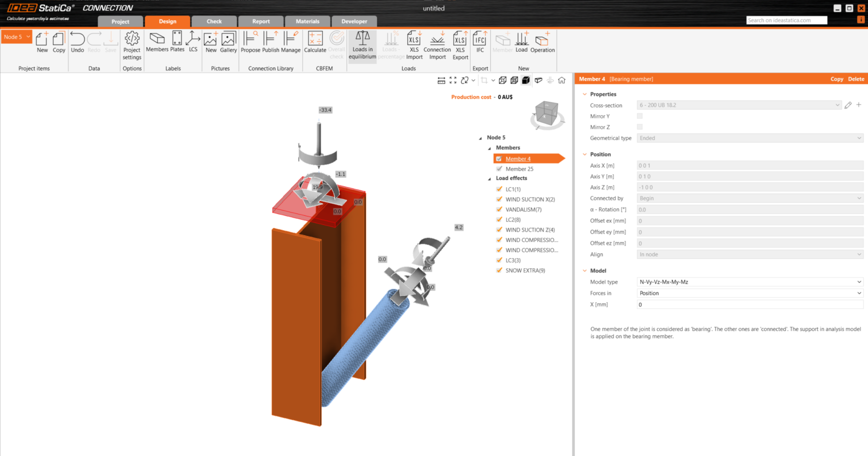The width and height of the screenshot is (868, 456).
Task: Click the home view icon in viewport toolbar
Action: [x=562, y=80]
